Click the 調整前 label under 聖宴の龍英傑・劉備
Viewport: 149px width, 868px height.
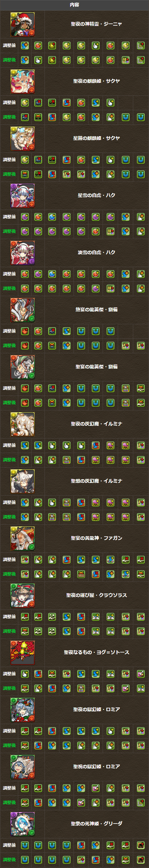(10, 388)
